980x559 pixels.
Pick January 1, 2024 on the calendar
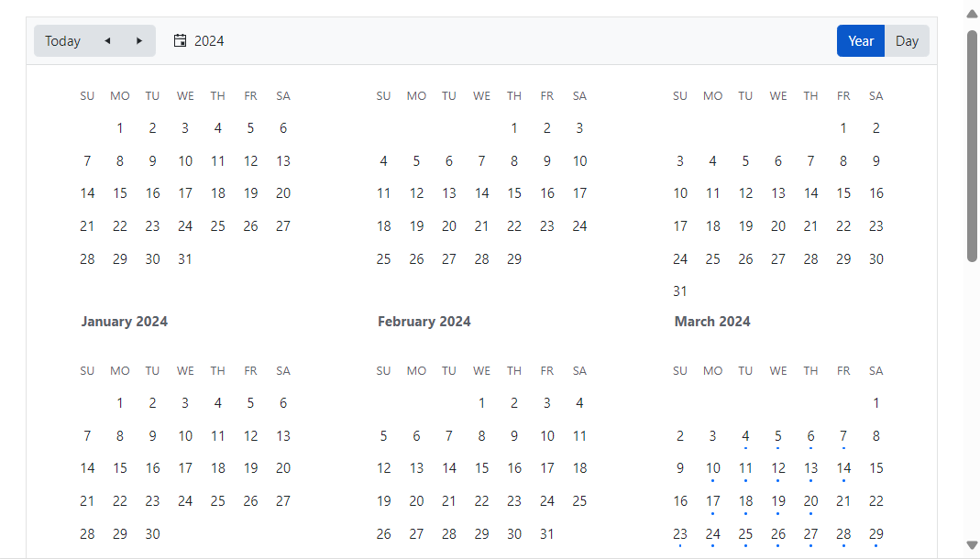point(120,128)
